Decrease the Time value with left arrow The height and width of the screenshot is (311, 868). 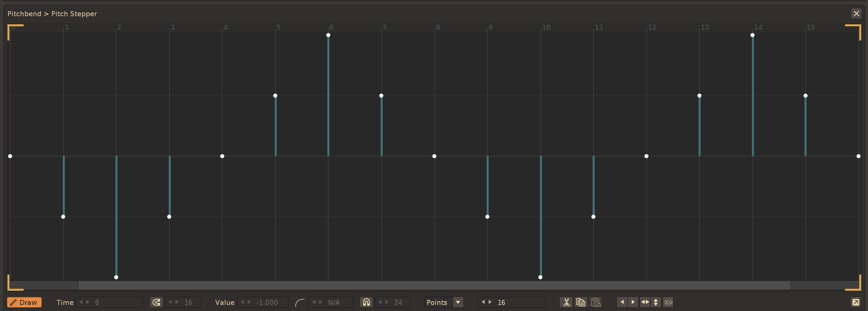click(81, 302)
